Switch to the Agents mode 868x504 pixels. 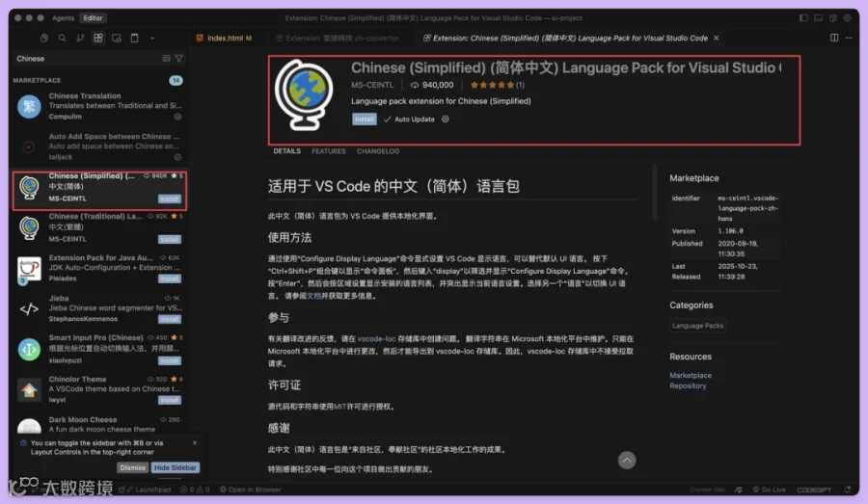[63, 17]
